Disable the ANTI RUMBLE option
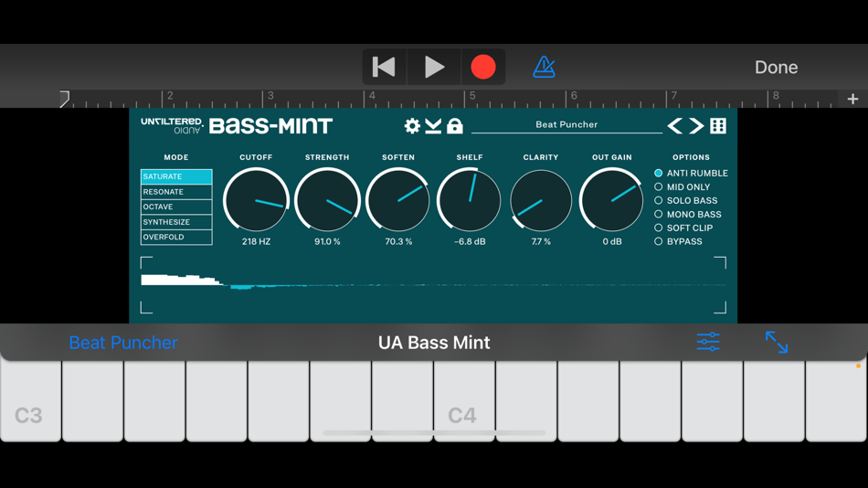This screenshot has height=488, width=868. click(691, 174)
